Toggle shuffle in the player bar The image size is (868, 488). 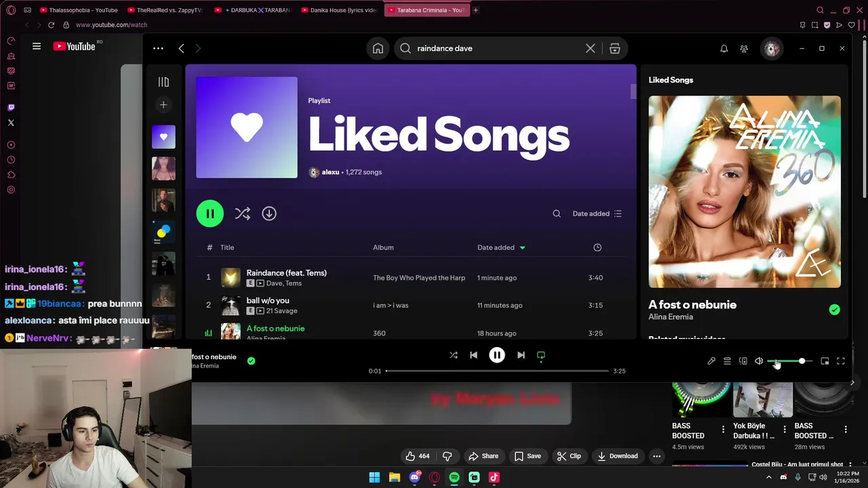(454, 355)
